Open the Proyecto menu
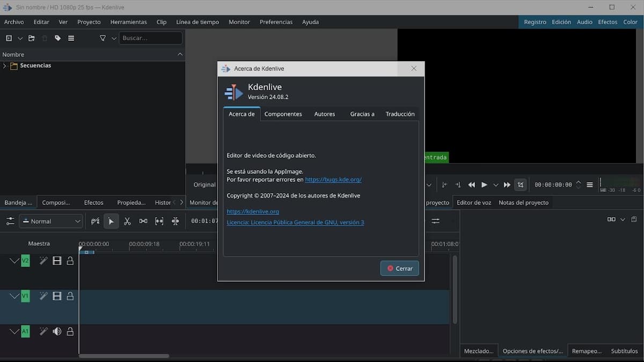 click(x=89, y=22)
